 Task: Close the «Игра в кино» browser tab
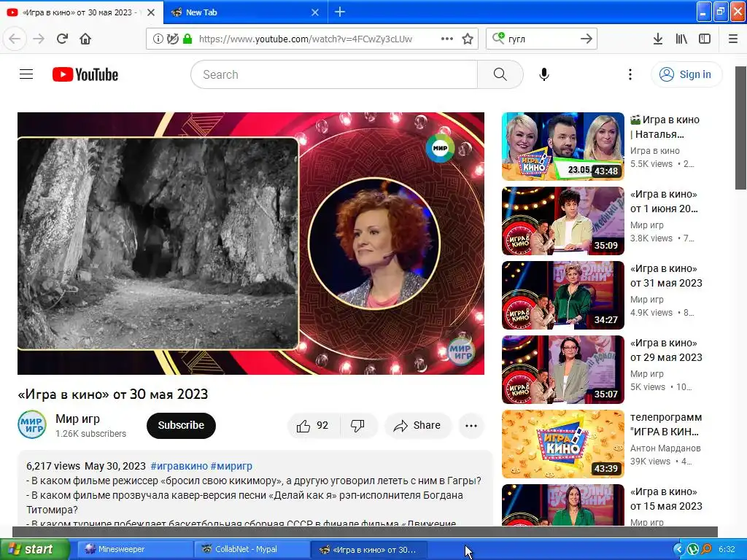point(151,12)
